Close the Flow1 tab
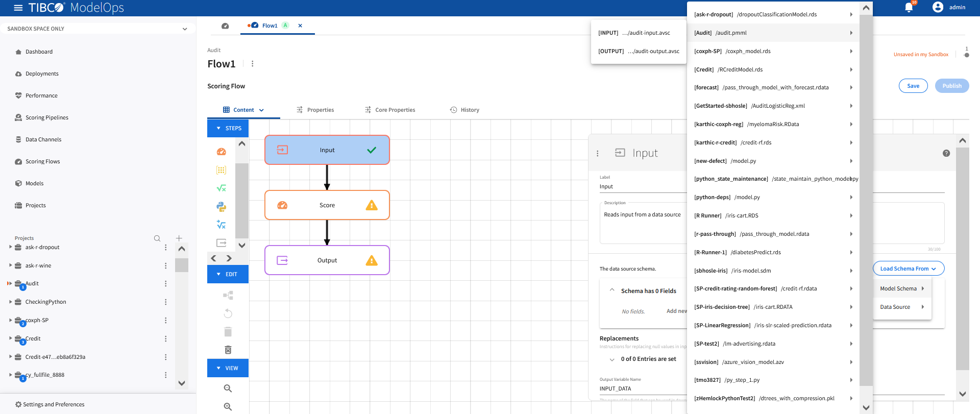This screenshot has height=414, width=980. tap(300, 26)
